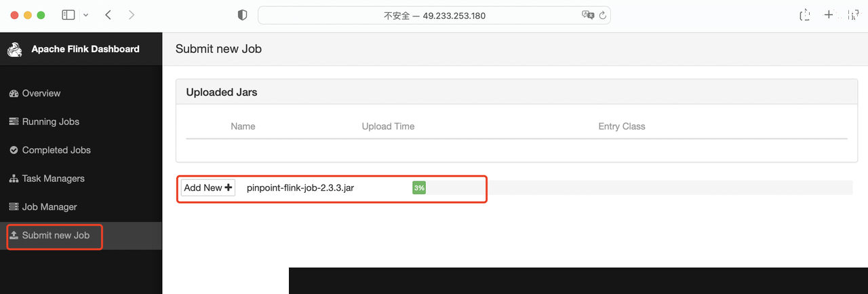The width and height of the screenshot is (868, 294).
Task: Go forward with Safari forward arrow
Action: pos(131,15)
